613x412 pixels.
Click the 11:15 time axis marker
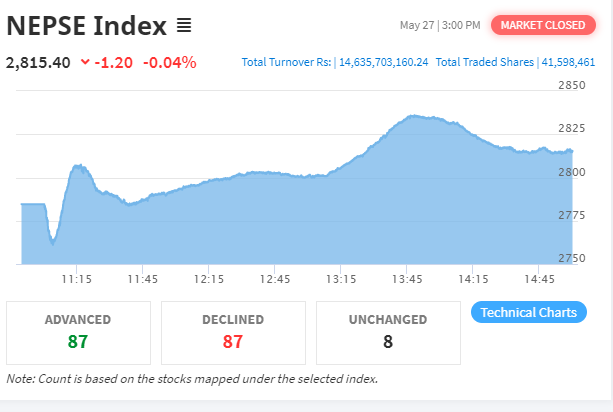click(x=76, y=279)
